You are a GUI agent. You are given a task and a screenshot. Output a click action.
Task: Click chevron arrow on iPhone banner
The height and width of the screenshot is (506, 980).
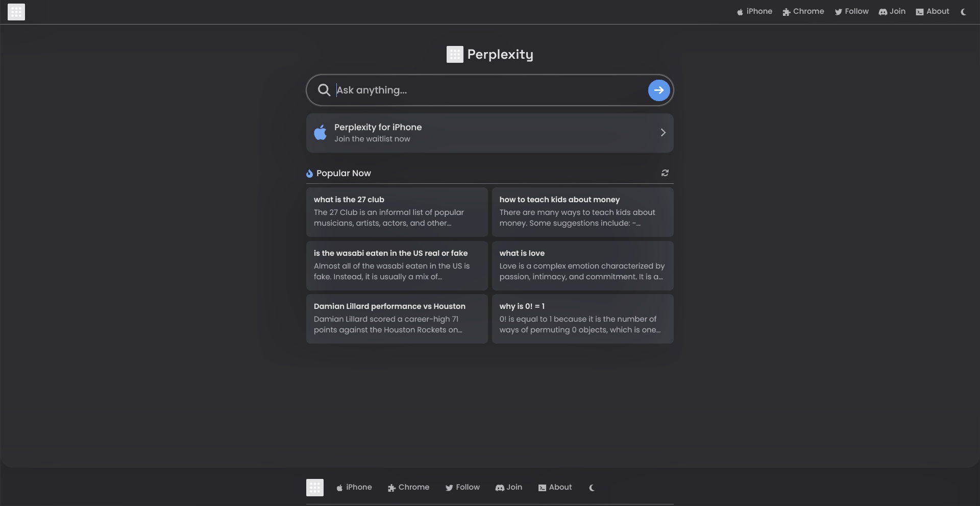[663, 133]
